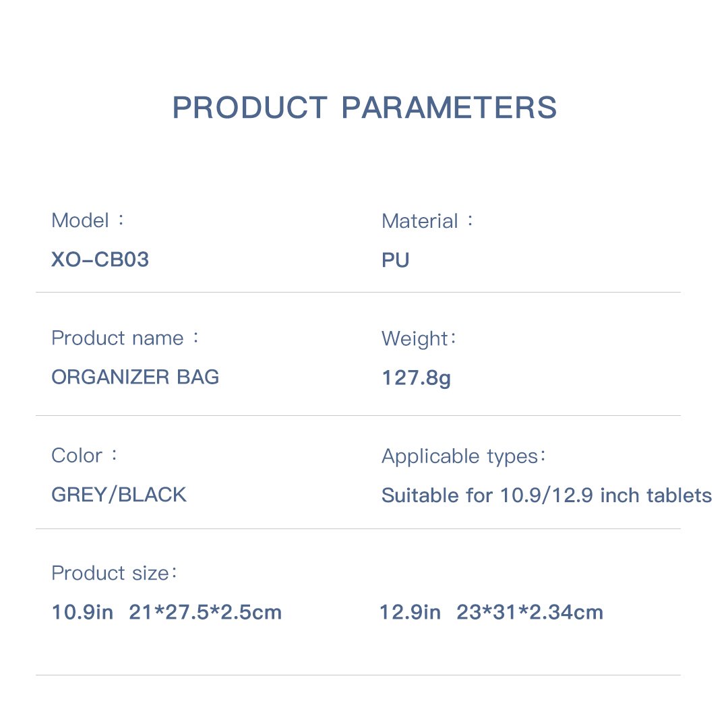The width and height of the screenshot is (728, 728).
Task: Click the 23*31*2.34cm dimensions
Action: (x=530, y=613)
